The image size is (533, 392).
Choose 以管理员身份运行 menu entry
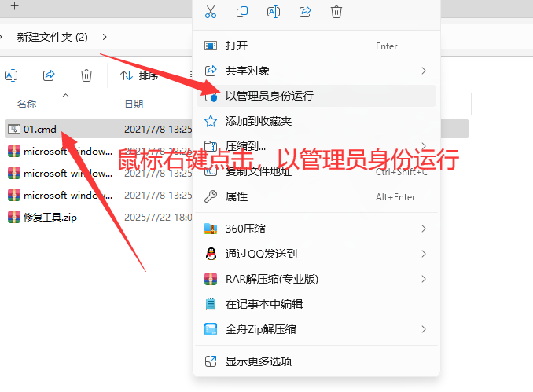point(316,96)
